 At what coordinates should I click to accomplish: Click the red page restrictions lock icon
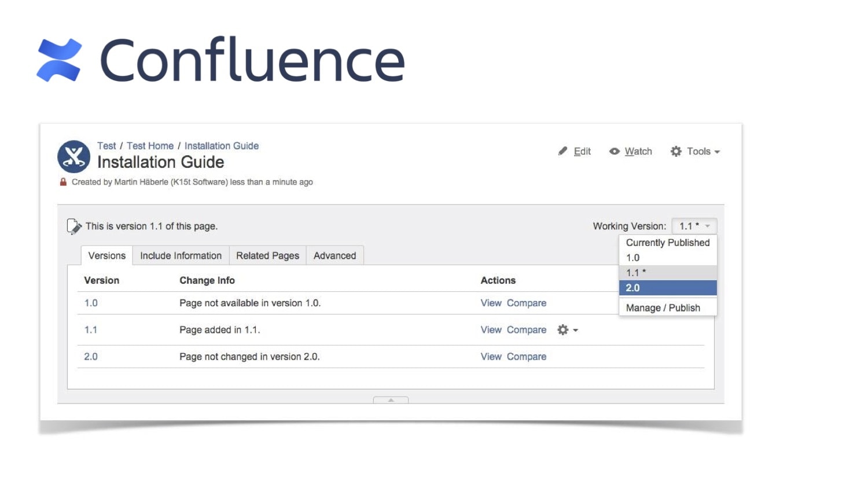[x=63, y=182]
